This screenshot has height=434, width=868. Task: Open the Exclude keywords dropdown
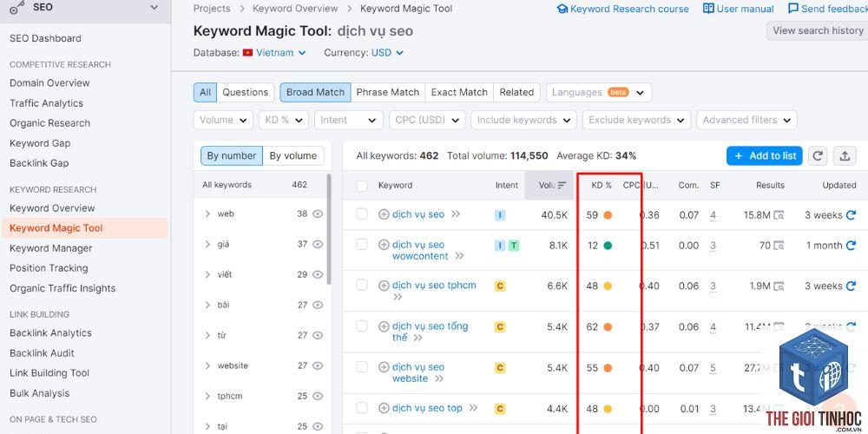click(636, 120)
